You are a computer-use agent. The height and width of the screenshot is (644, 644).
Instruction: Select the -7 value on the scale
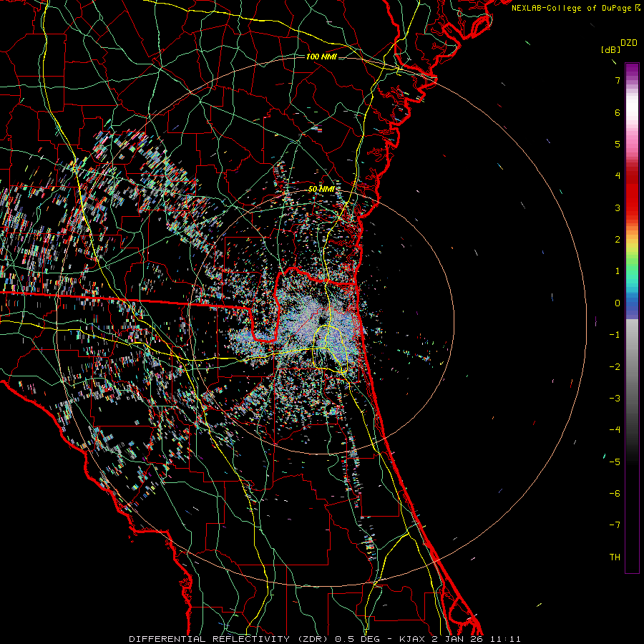615,525
